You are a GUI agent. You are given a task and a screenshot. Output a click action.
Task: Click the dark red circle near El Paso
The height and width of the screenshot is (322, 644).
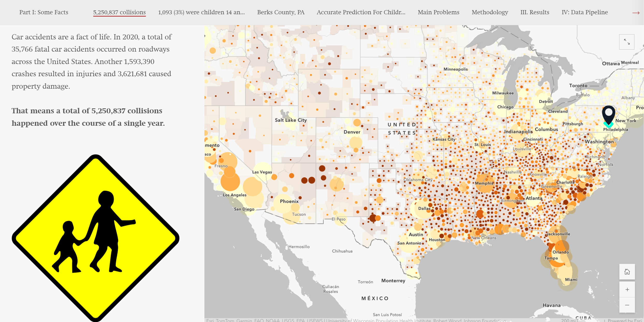coord(373,218)
